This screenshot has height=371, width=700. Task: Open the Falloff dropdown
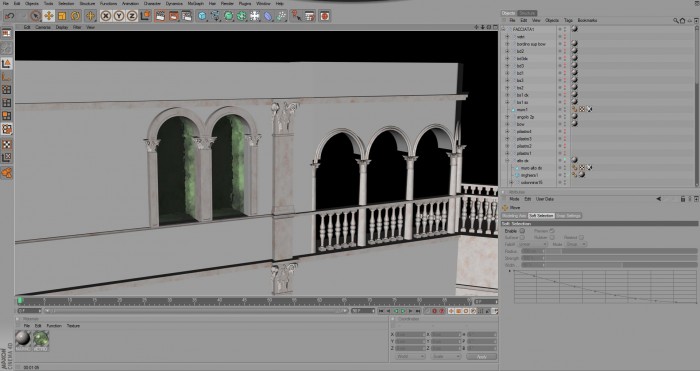tap(533, 245)
